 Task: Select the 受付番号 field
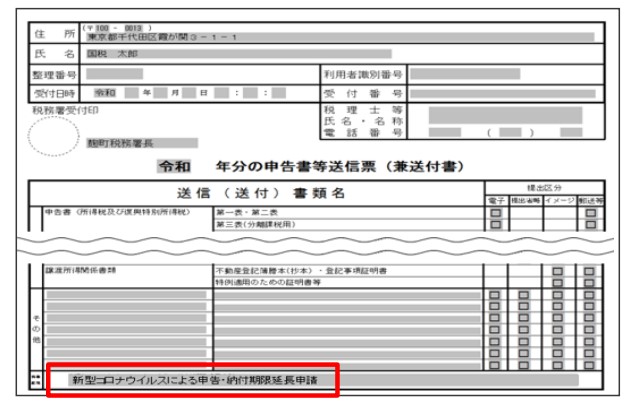click(500, 93)
